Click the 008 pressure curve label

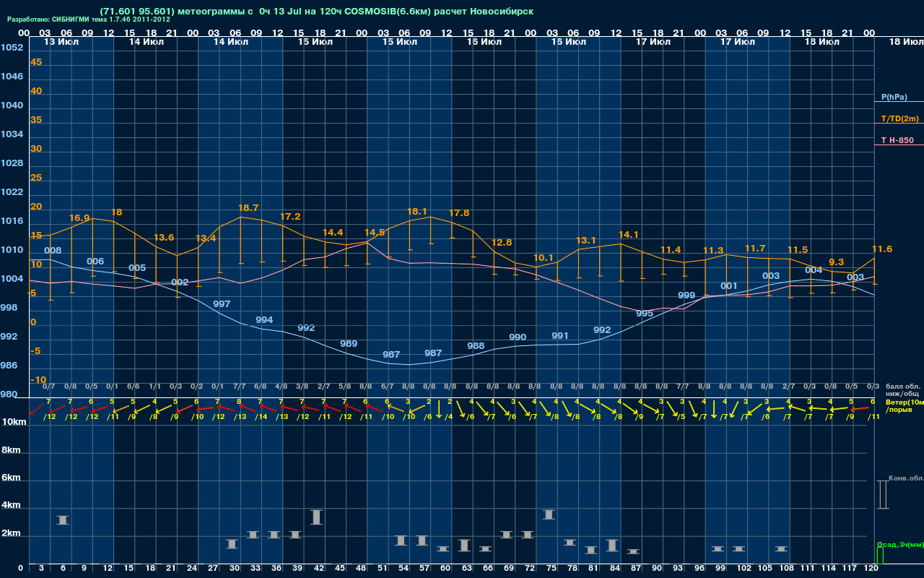tap(53, 251)
